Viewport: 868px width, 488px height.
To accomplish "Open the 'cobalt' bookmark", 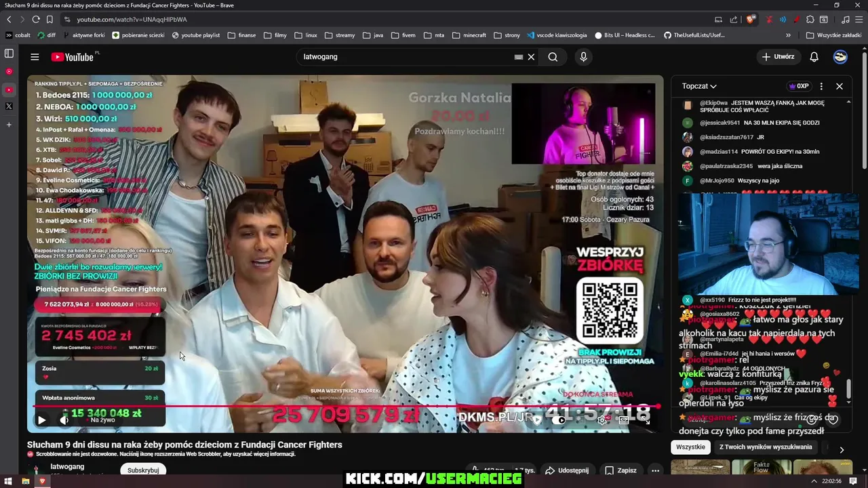I will tap(18, 35).
